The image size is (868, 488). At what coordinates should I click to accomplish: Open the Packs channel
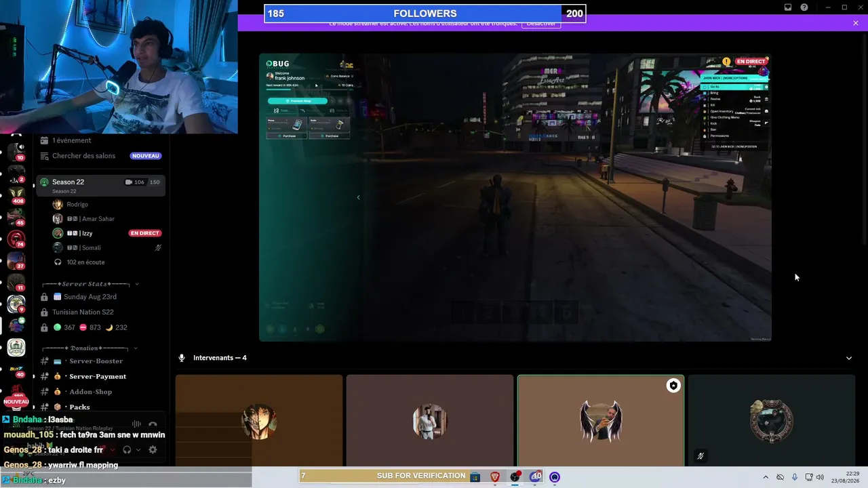[100, 407]
